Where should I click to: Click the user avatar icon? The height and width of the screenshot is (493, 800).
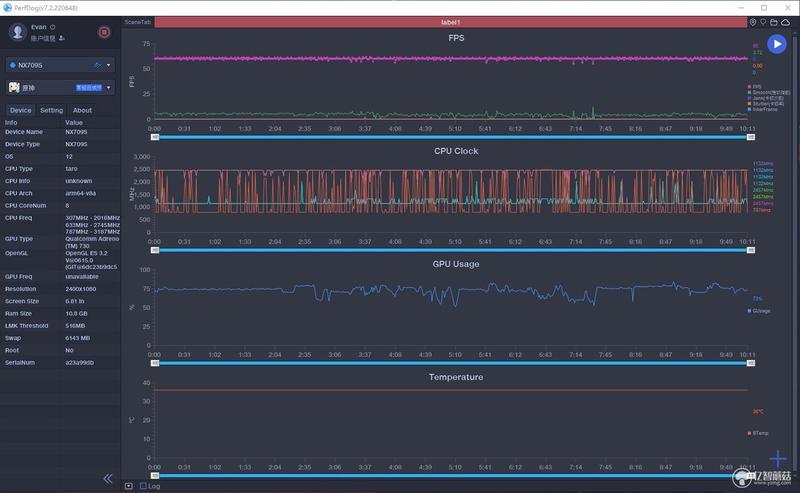coord(18,32)
